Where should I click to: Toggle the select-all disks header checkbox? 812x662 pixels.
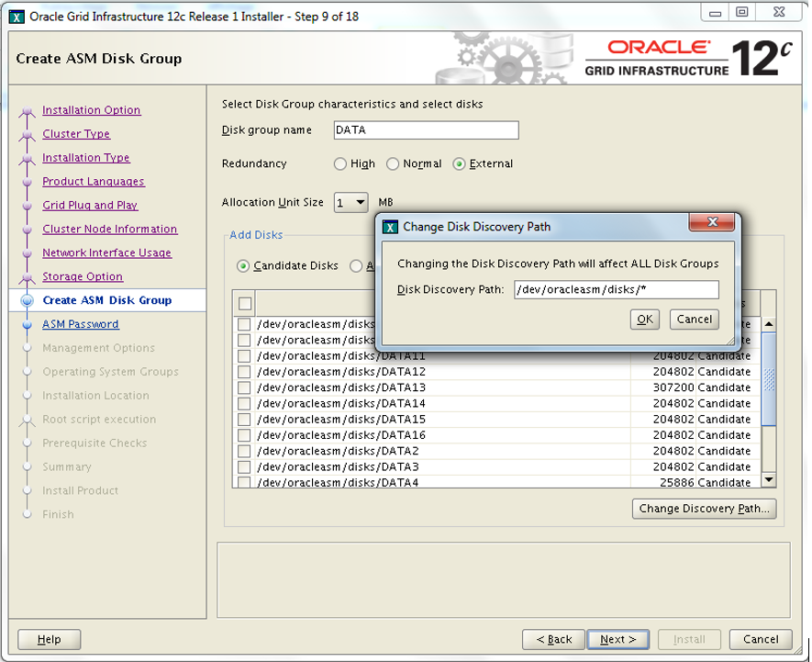point(245,304)
